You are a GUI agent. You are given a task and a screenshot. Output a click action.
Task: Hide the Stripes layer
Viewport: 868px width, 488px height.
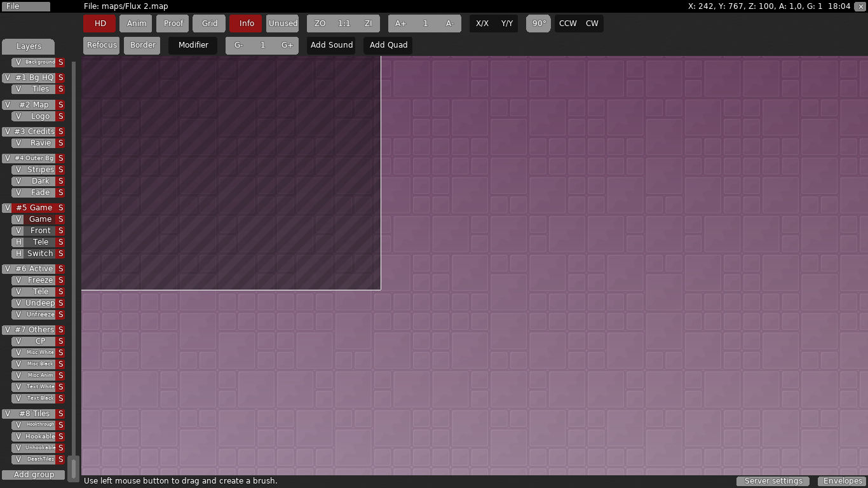(x=18, y=170)
